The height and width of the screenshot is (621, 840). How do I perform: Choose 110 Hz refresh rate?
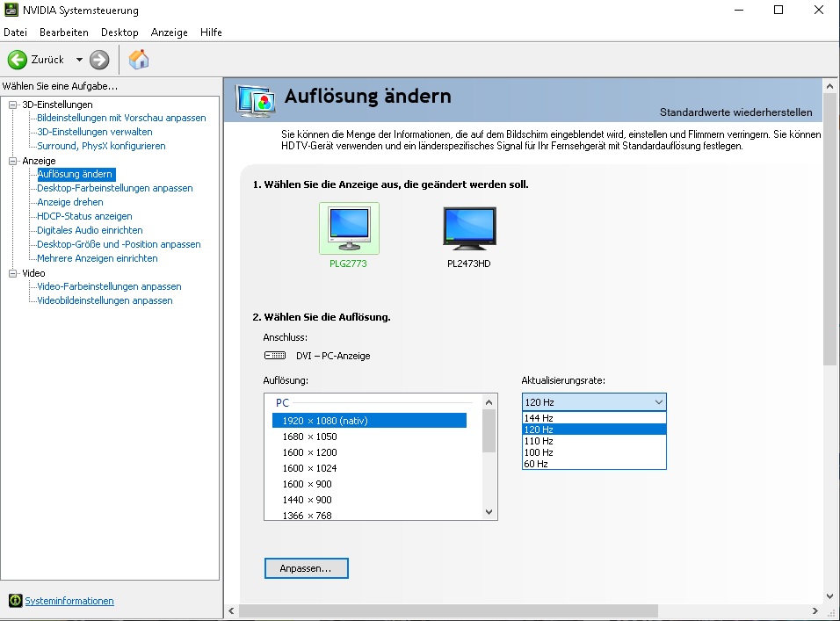[594, 441]
